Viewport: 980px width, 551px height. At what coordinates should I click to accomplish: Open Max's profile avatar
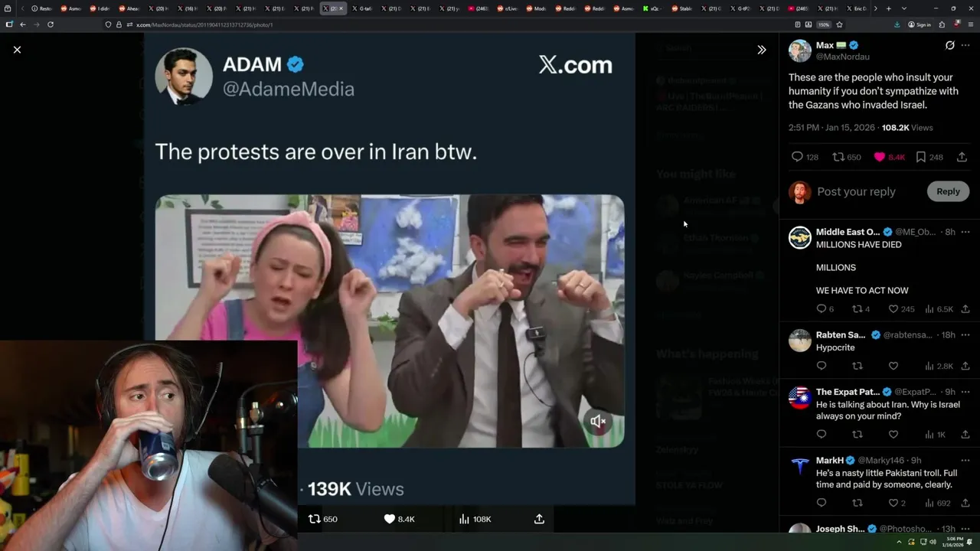(x=800, y=51)
